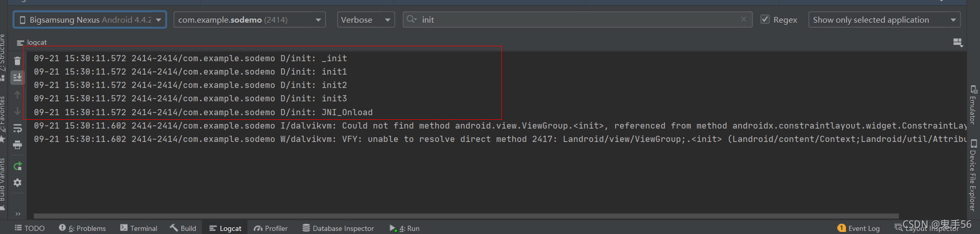Open the Run tool window
Viewport: 980px width, 234px height.
tap(405, 228)
